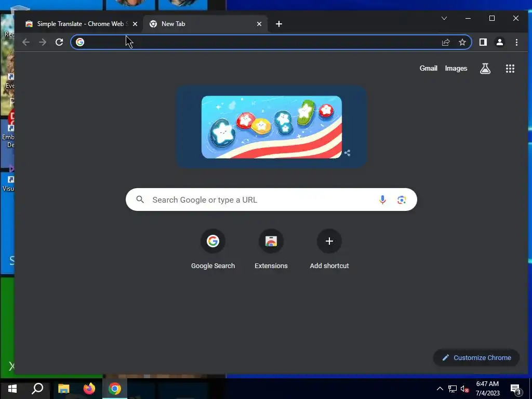Image resolution: width=532 pixels, height=399 pixels.
Task: Open the side panel icon
Action: pos(483,42)
